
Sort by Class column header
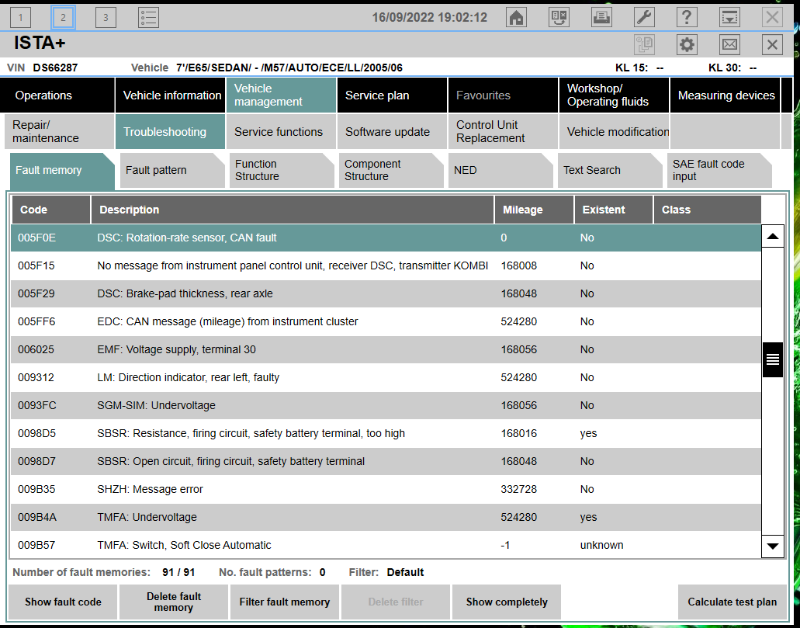pyautogui.click(x=707, y=210)
